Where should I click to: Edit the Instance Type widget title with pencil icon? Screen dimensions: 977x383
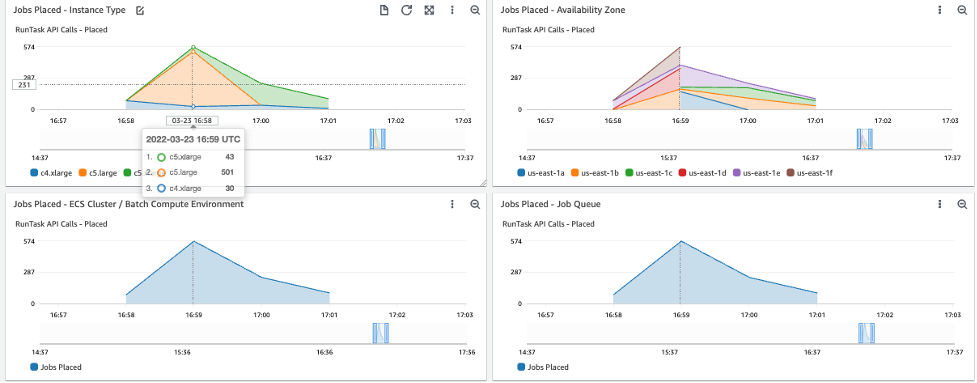click(140, 11)
